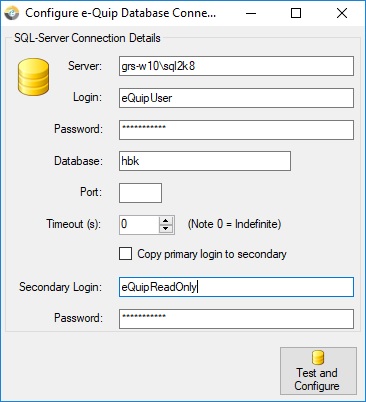Increase Timeout value with up arrow
This screenshot has height=402, width=366.
[166, 221]
